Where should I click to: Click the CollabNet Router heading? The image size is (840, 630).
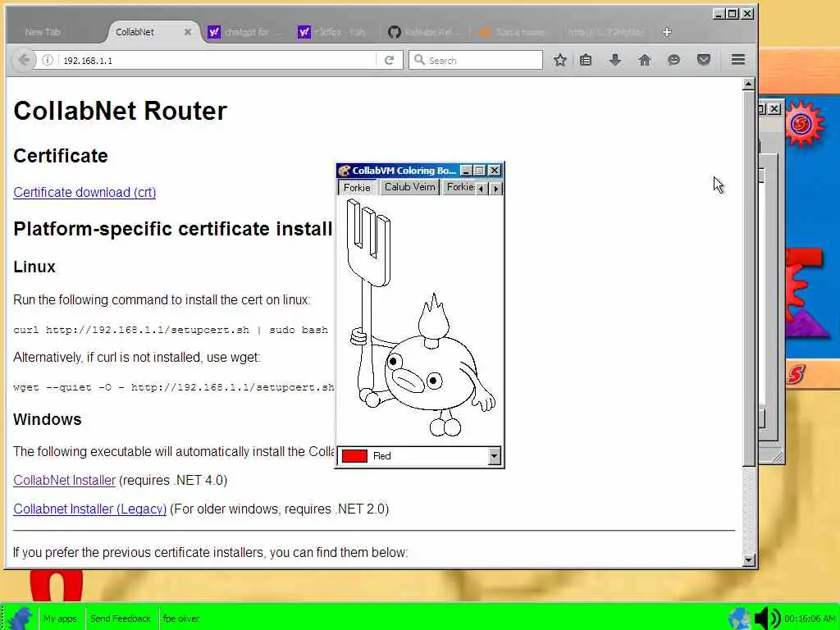click(x=120, y=111)
